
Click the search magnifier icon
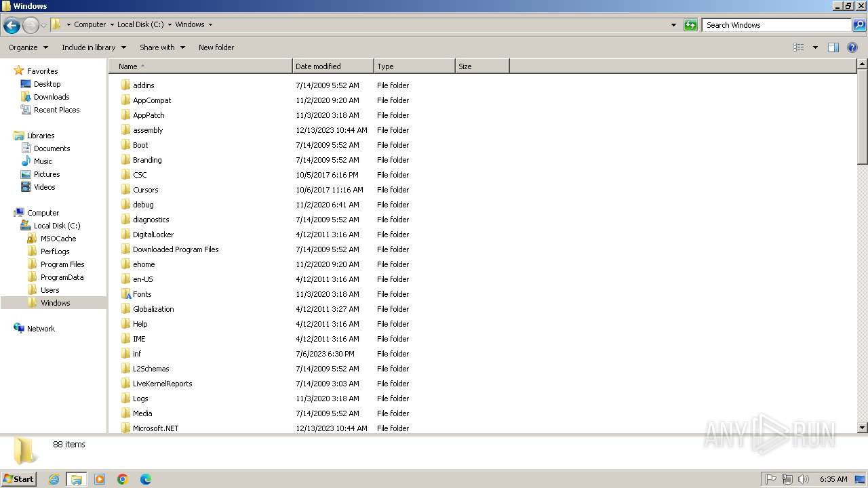pyautogui.click(x=859, y=25)
